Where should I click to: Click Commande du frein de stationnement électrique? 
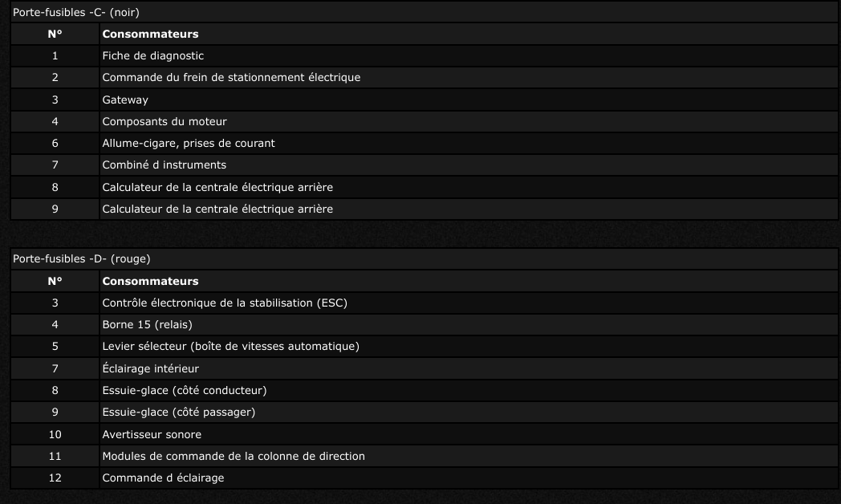point(231,78)
